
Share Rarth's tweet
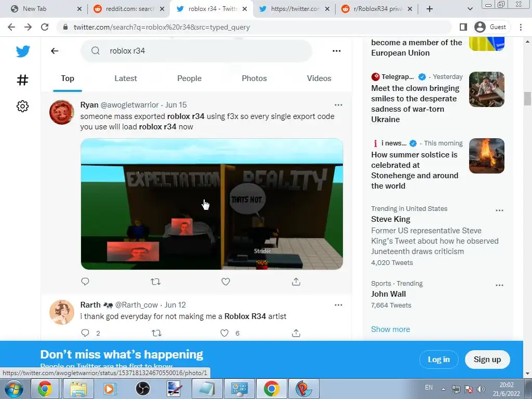tap(296, 333)
